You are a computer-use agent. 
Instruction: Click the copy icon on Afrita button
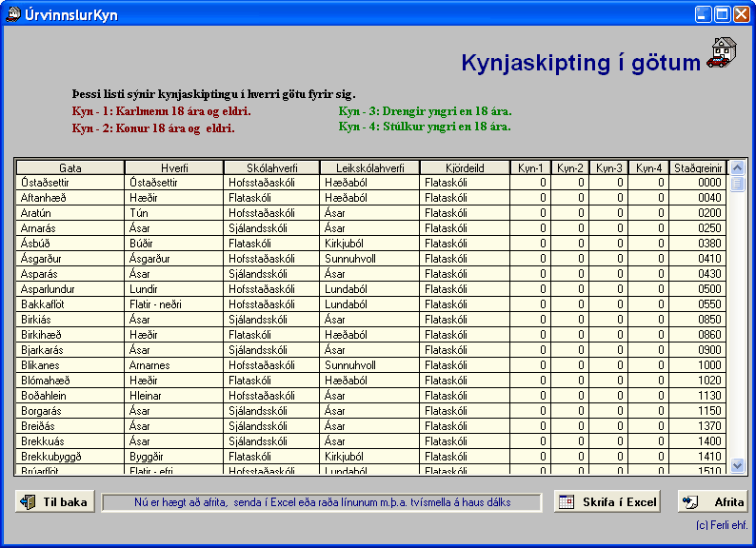pos(690,502)
